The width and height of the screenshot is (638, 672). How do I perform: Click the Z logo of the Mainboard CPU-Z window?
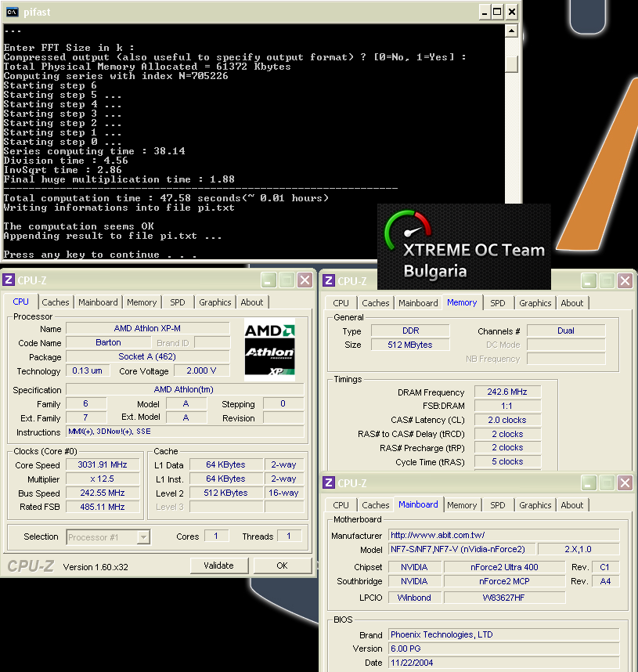tap(329, 482)
